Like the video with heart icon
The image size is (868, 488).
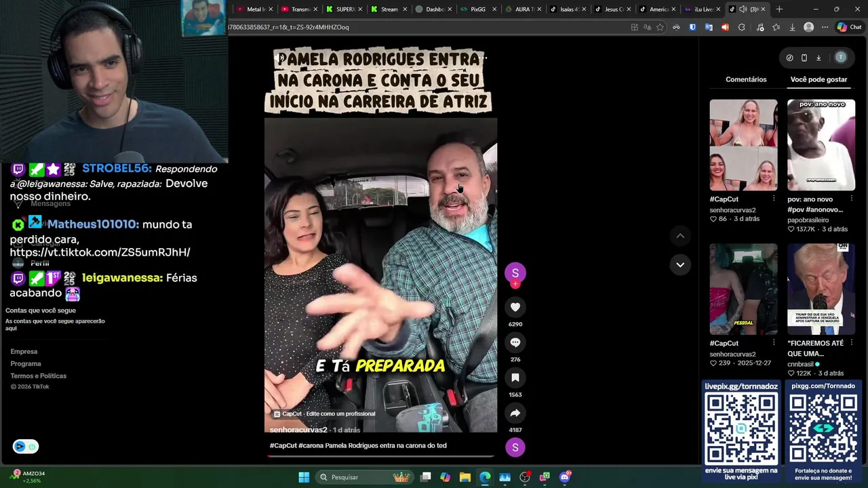515,307
